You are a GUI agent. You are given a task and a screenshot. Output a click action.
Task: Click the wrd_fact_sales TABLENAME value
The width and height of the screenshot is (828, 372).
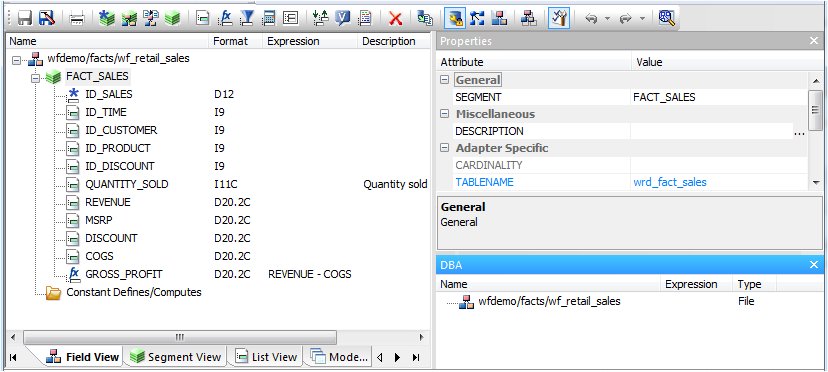[670, 182]
